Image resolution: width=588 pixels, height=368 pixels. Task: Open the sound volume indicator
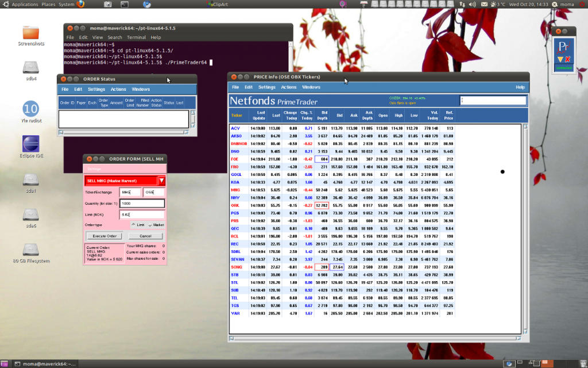pyautogui.click(x=472, y=4)
